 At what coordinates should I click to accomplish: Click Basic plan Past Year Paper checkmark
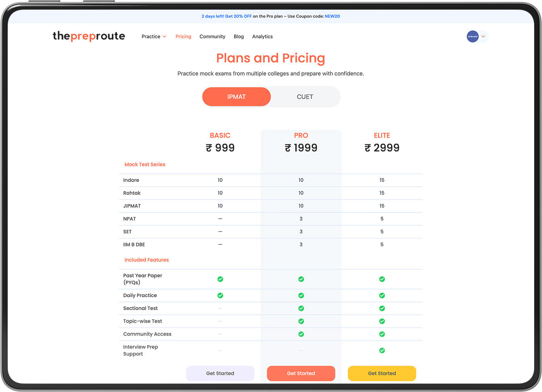(x=220, y=279)
